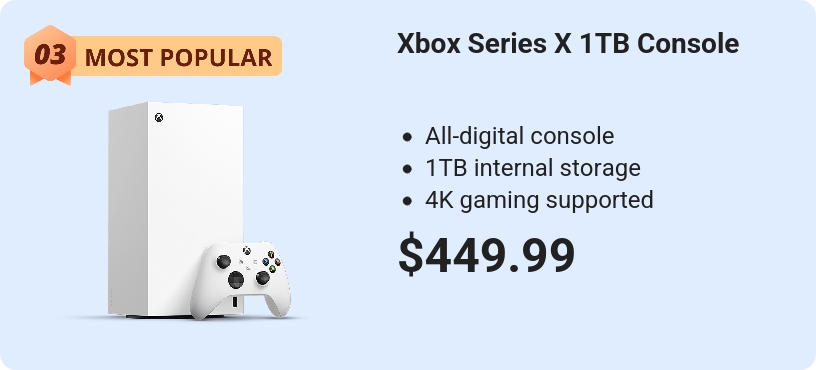Select the All-digital console bullet text

(519, 136)
